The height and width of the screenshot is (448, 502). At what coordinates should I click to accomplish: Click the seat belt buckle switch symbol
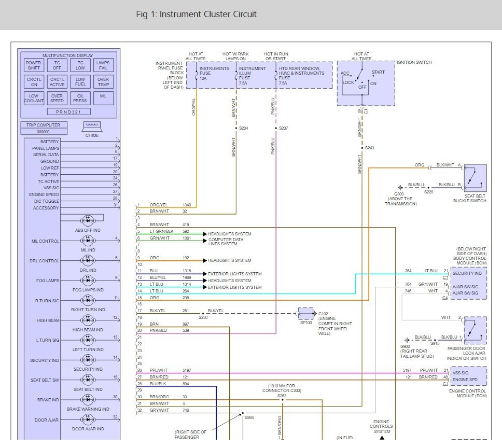[475, 178]
